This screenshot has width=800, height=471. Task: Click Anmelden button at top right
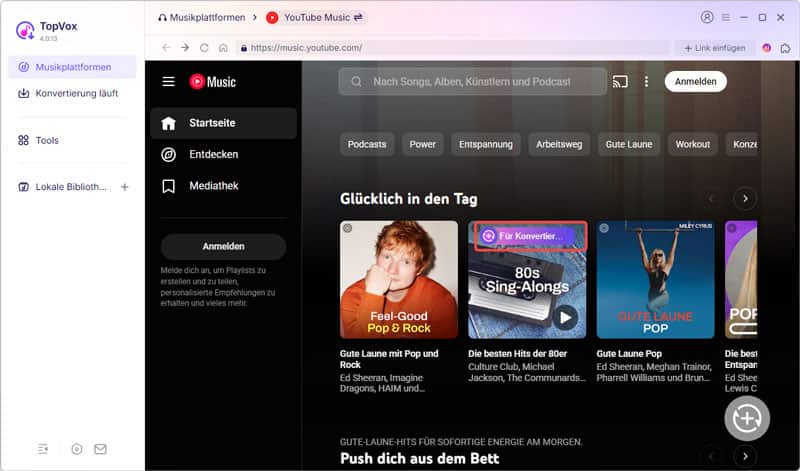coord(695,82)
